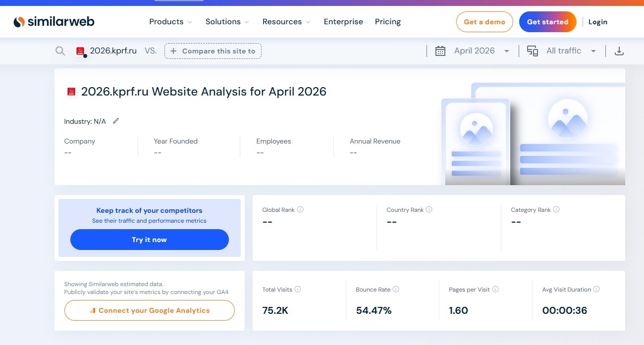Click Connect your Google Analytics
The height and width of the screenshot is (345, 644).
(x=150, y=310)
